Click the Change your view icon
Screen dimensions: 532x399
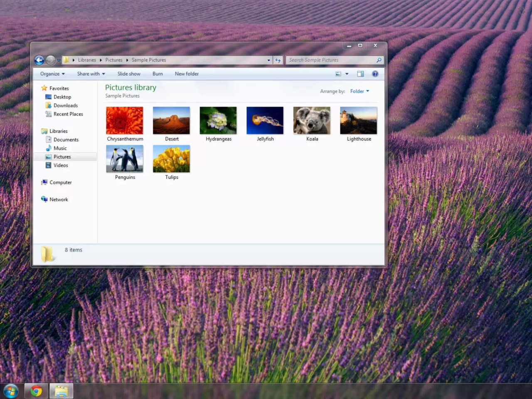tap(338, 74)
